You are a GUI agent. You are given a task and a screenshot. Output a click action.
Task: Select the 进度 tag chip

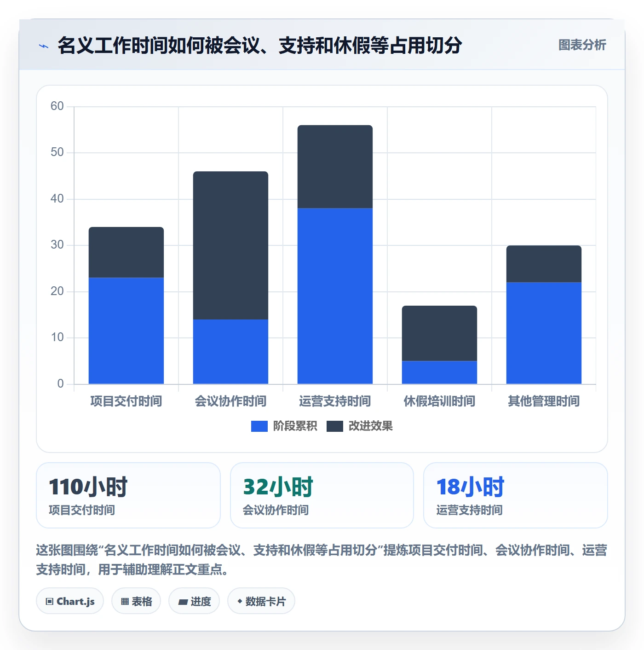click(x=194, y=601)
